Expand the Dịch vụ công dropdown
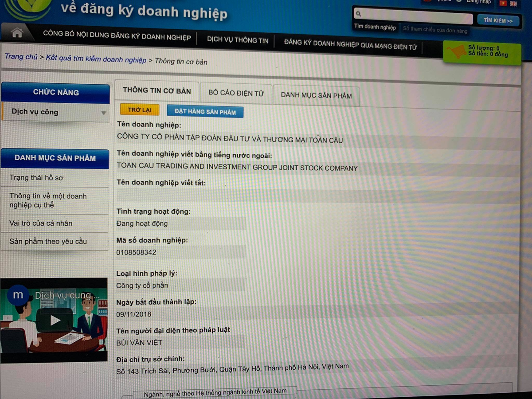This screenshot has height=399, width=532. 103,113
